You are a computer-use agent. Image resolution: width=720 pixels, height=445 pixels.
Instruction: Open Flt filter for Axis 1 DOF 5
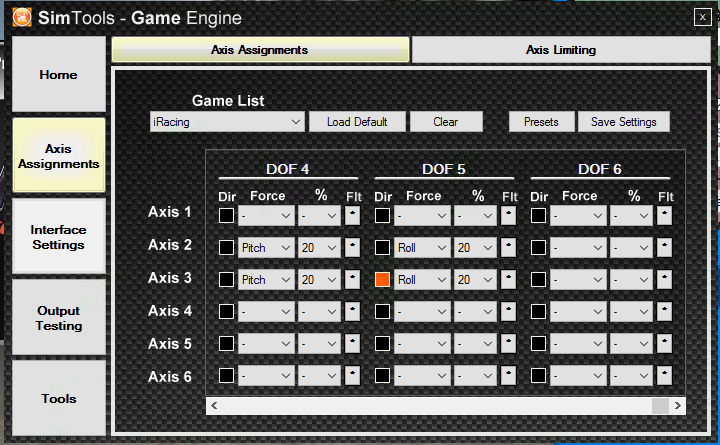click(x=508, y=215)
